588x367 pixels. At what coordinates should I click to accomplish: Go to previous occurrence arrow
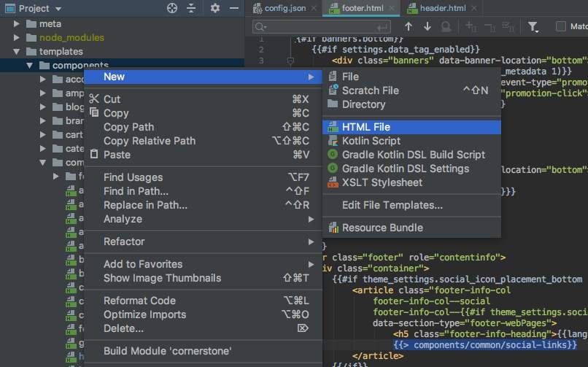pos(409,26)
